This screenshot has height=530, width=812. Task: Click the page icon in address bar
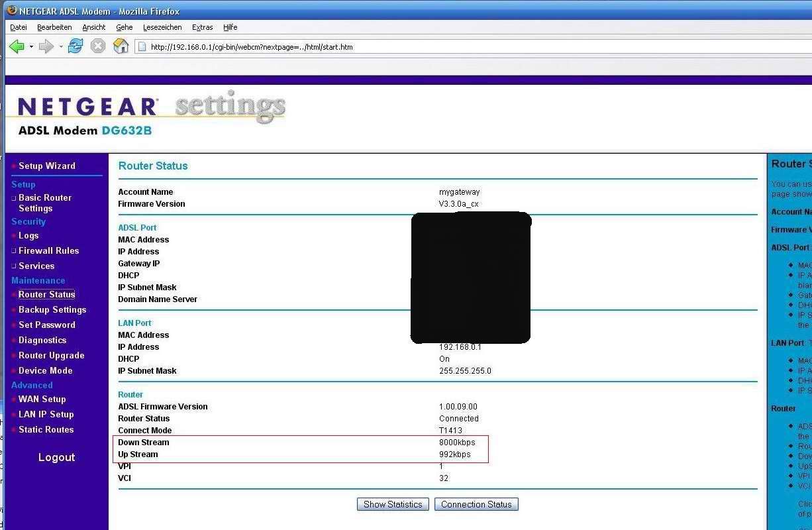click(x=141, y=47)
